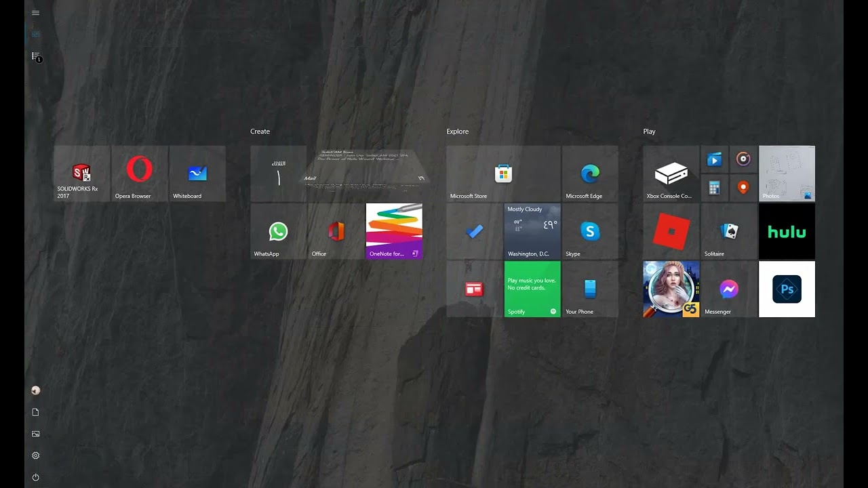Launch the WhatsApp tile
This screenshot has height=488, width=868.
coord(279,231)
